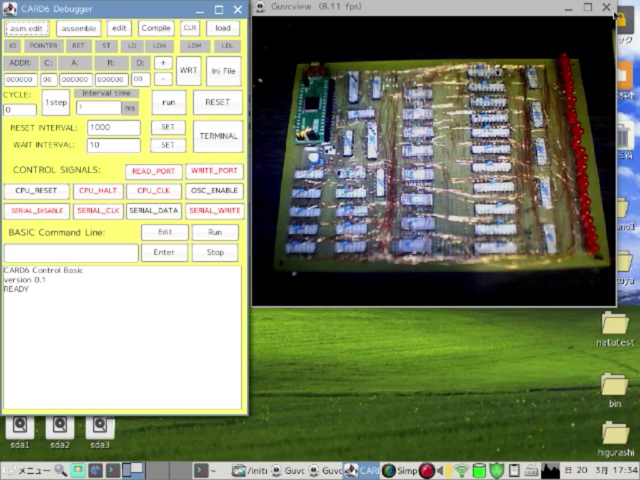Toggle the SERIAL_DISABLE control signal
The height and width of the screenshot is (480, 640).
(37, 211)
